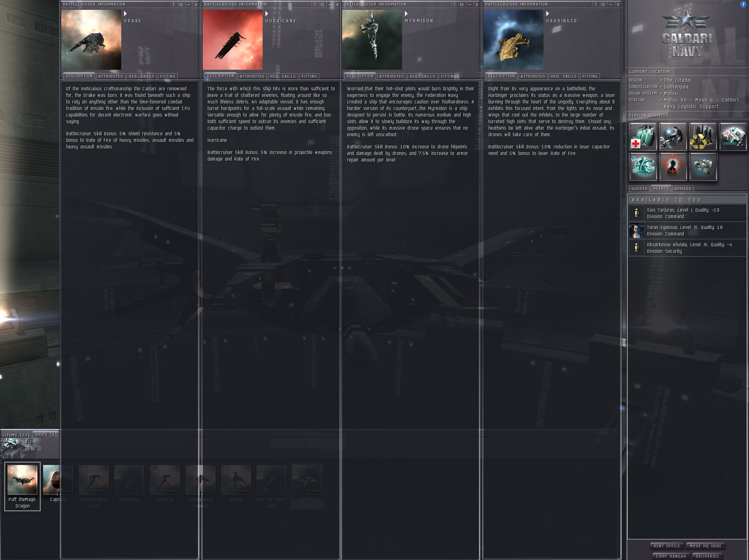
Task: Switch to the Offices tab
Action: tap(683, 189)
